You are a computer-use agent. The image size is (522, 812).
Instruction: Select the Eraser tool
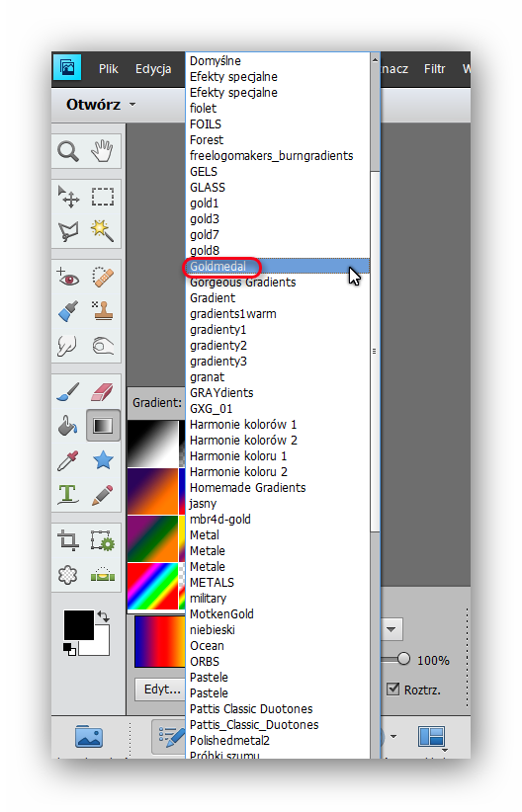[x=102, y=392]
